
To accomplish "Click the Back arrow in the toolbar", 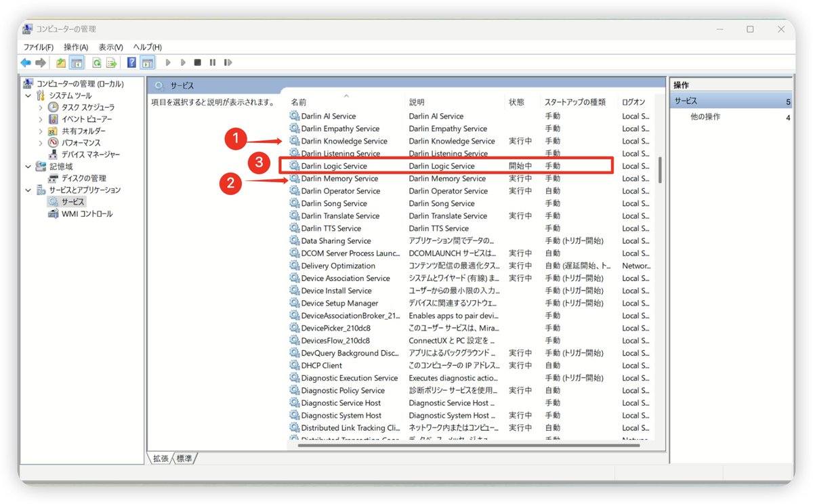I will (x=26, y=62).
